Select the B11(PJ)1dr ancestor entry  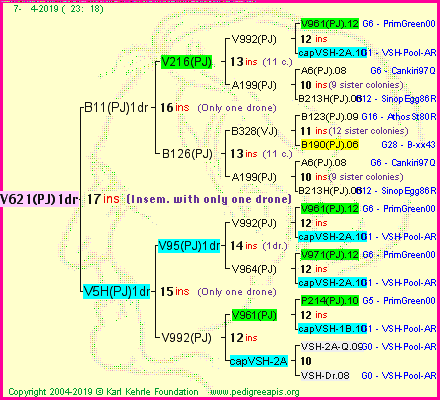click(116, 108)
